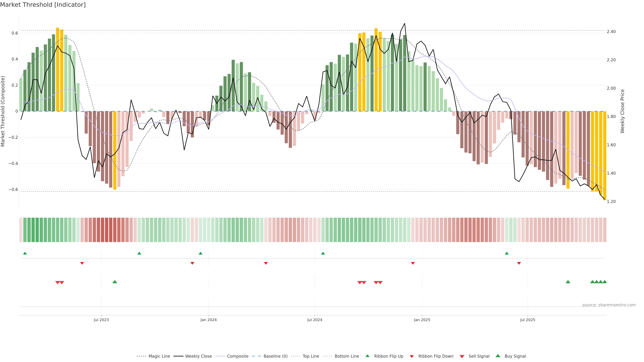Click the buy signal marker near Jul 2023

[115, 282]
